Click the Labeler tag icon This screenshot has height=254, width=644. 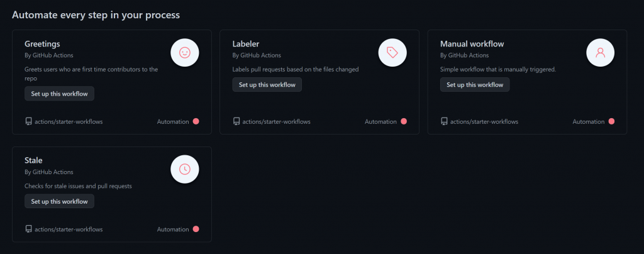392,53
